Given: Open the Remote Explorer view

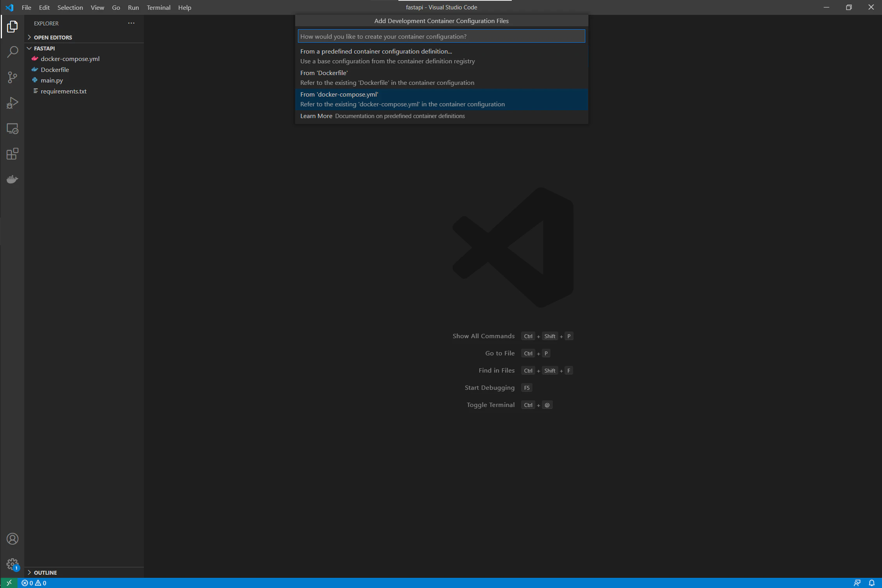Looking at the screenshot, I should tap(13, 129).
